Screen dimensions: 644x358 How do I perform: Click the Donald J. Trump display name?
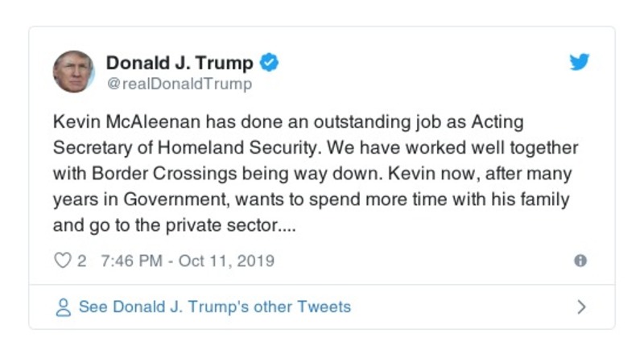pyautogui.click(x=180, y=63)
